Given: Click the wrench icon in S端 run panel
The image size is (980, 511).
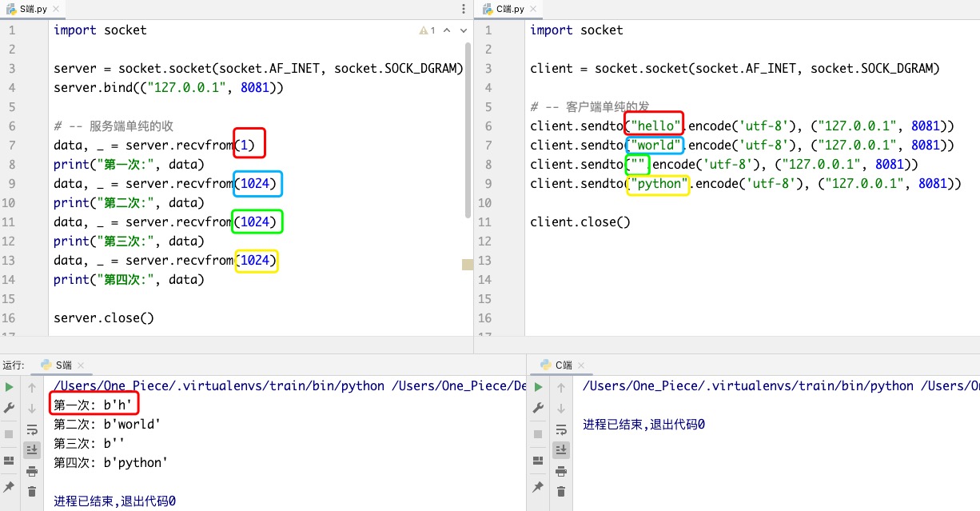Looking at the screenshot, I should click(x=9, y=408).
